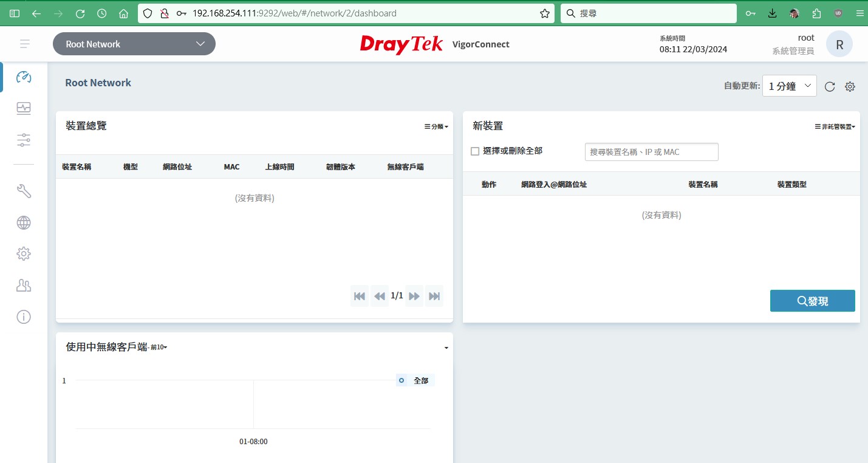
Task: Click the device search input field
Action: point(651,152)
